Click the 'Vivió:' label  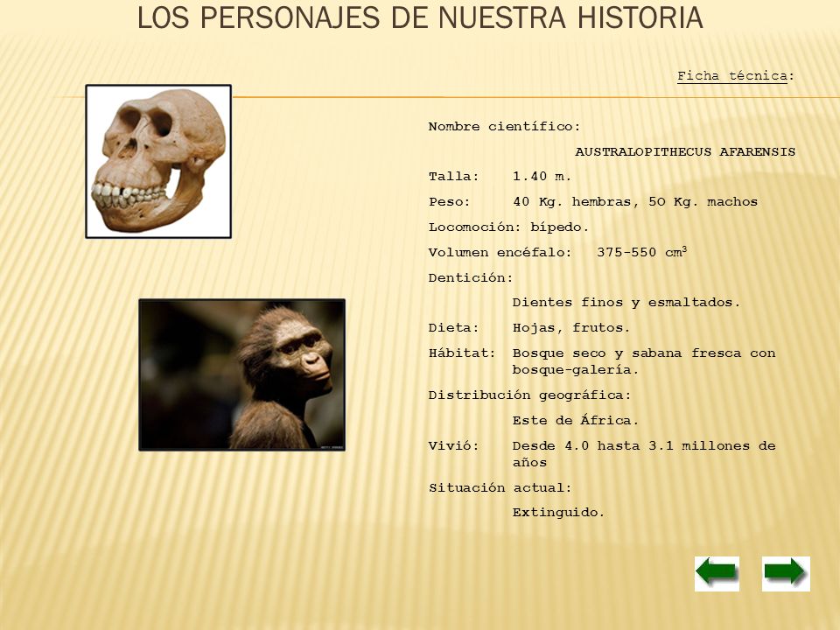click(454, 445)
